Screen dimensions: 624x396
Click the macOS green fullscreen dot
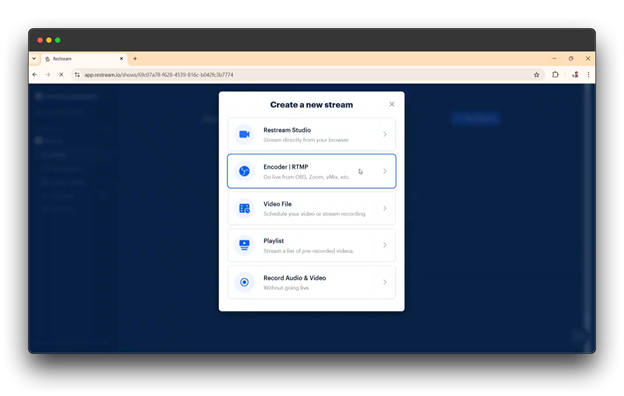(x=58, y=40)
